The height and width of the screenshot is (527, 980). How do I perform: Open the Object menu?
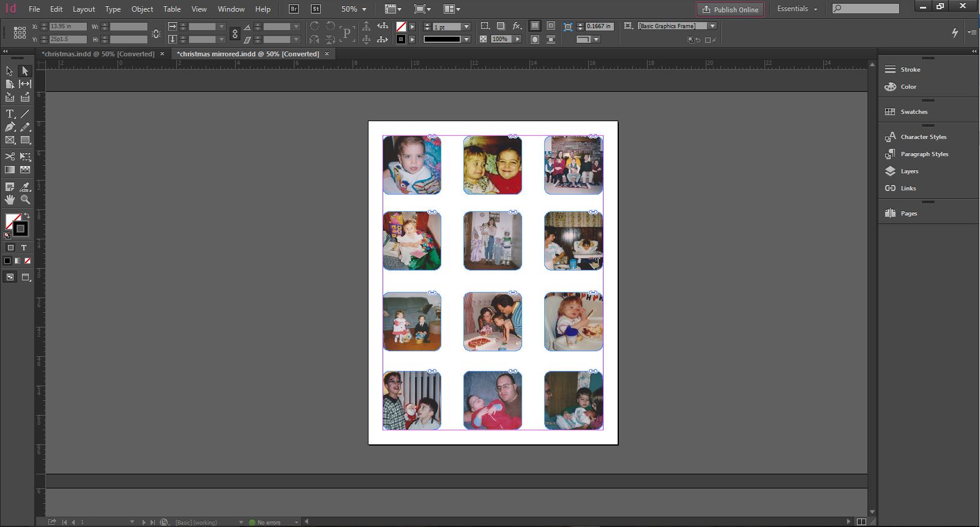click(x=142, y=9)
